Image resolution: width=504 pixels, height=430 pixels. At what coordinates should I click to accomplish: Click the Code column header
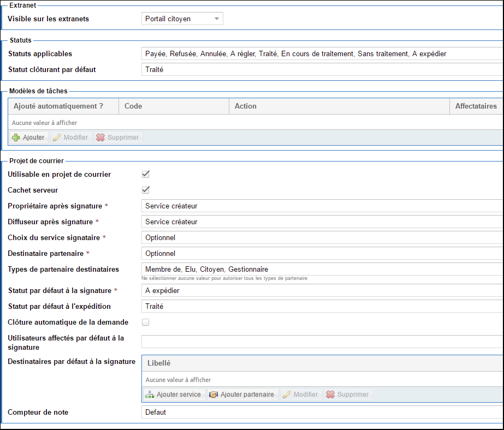[174, 106]
